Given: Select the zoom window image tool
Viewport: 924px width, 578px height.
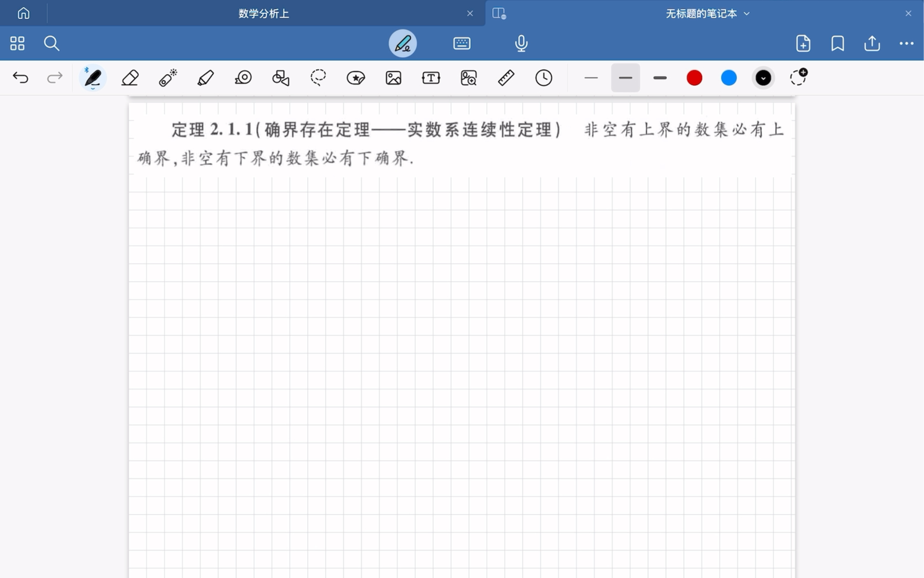Looking at the screenshot, I should [x=469, y=78].
